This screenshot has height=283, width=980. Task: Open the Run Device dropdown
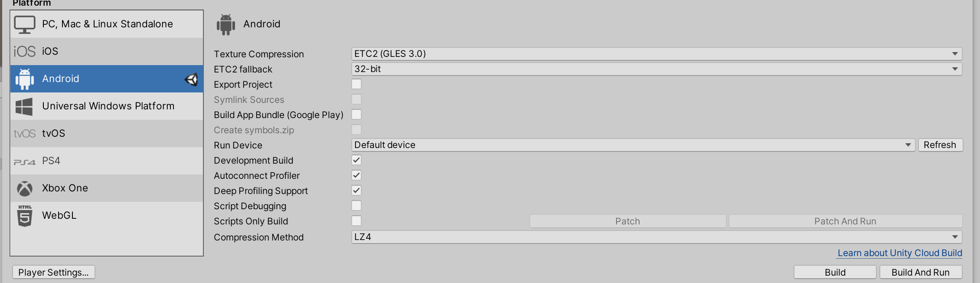pyautogui.click(x=633, y=145)
